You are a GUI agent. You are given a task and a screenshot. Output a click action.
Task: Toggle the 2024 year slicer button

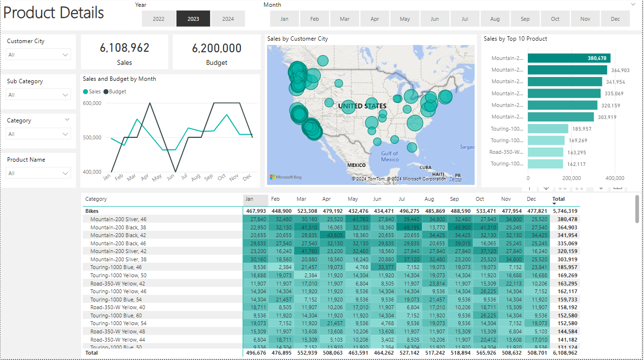228,19
